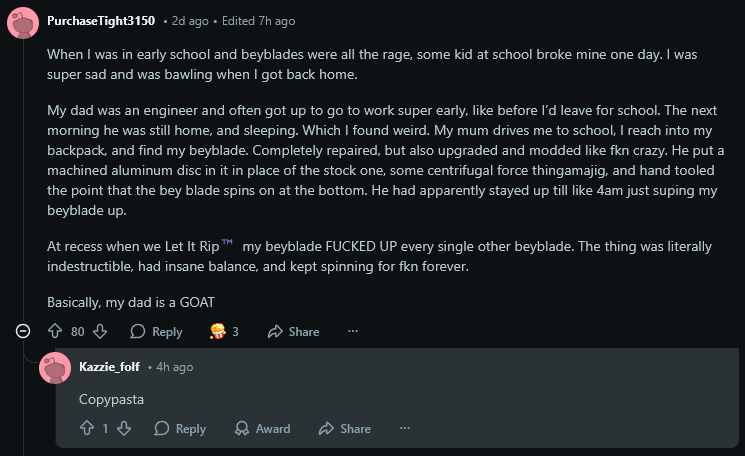Upvote Kazzie_folf's Copypasta reply

[87, 428]
